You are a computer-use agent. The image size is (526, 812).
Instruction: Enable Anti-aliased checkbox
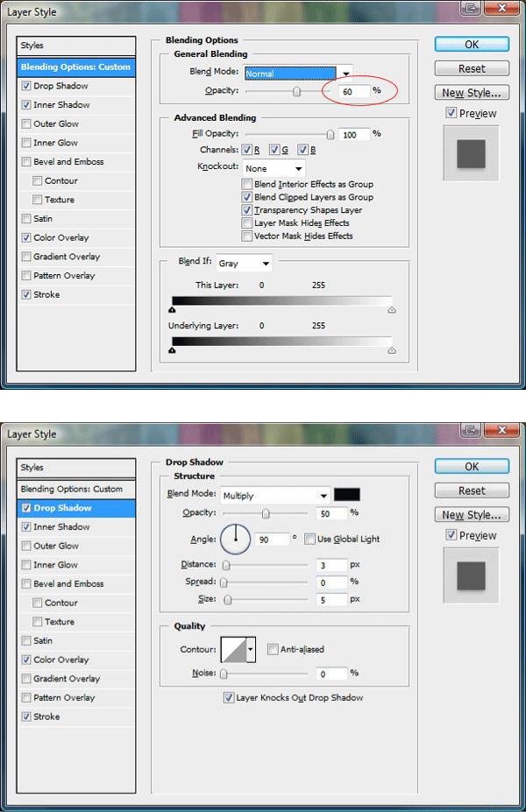click(273, 649)
